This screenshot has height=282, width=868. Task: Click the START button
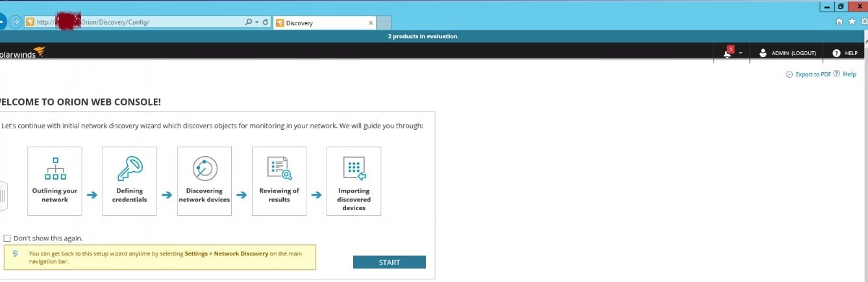tap(390, 262)
